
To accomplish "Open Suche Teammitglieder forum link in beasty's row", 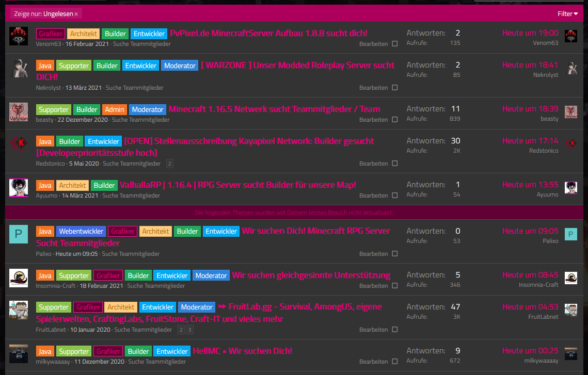I will pos(140,120).
